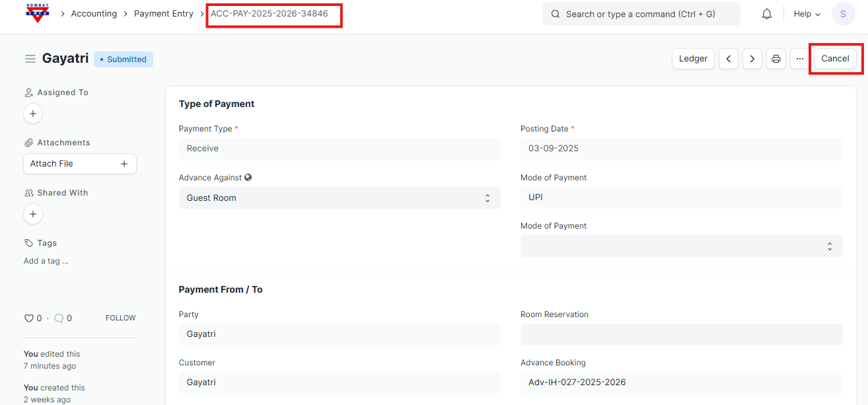Click Attach File button
The width and height of the screenshot is (868, 405).
(x=79, y=164)
